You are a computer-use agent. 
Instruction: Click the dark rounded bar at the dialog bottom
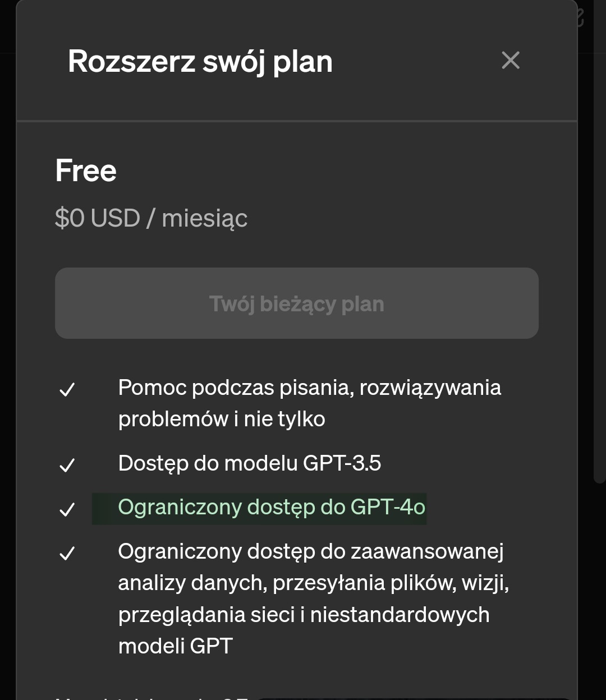(x=415, y=698)
